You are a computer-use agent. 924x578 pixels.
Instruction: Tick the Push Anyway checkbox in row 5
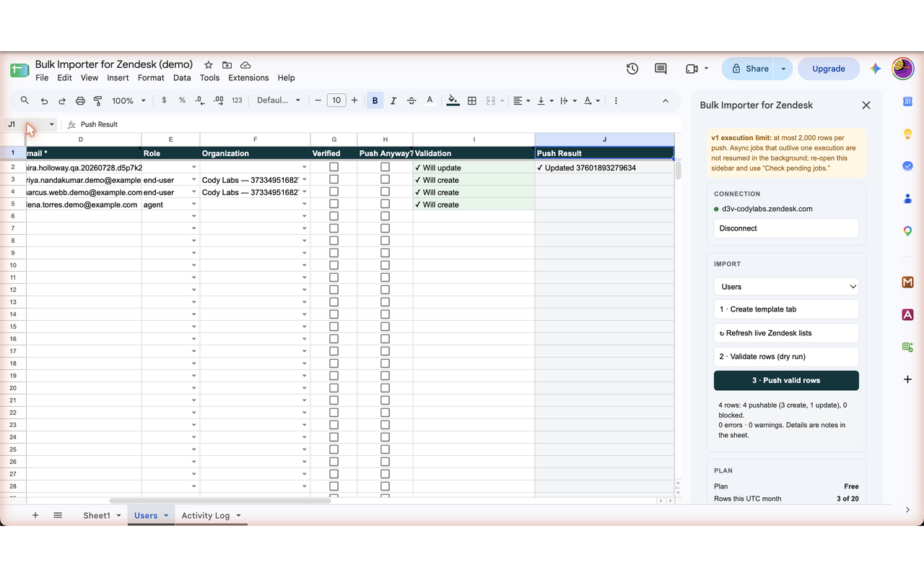(385, 204)
